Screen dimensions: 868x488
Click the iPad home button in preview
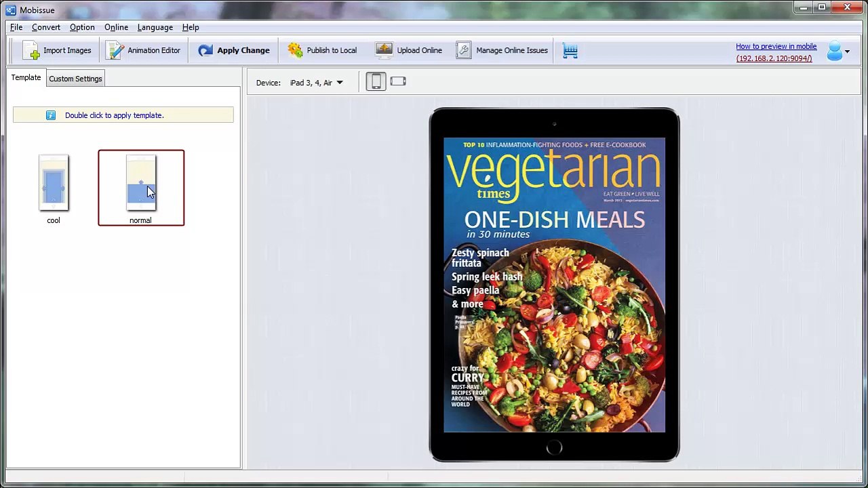554,447
